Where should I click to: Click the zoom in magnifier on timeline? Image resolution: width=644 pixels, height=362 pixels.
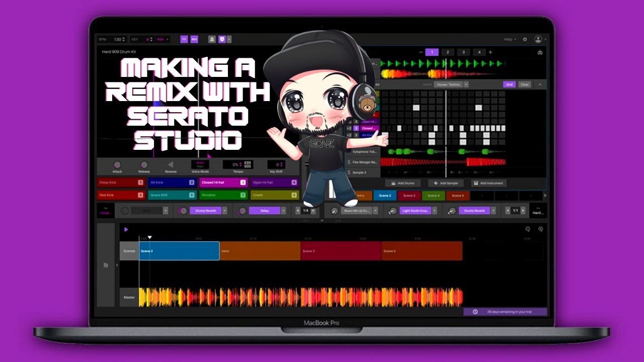[x=540, y=229]
